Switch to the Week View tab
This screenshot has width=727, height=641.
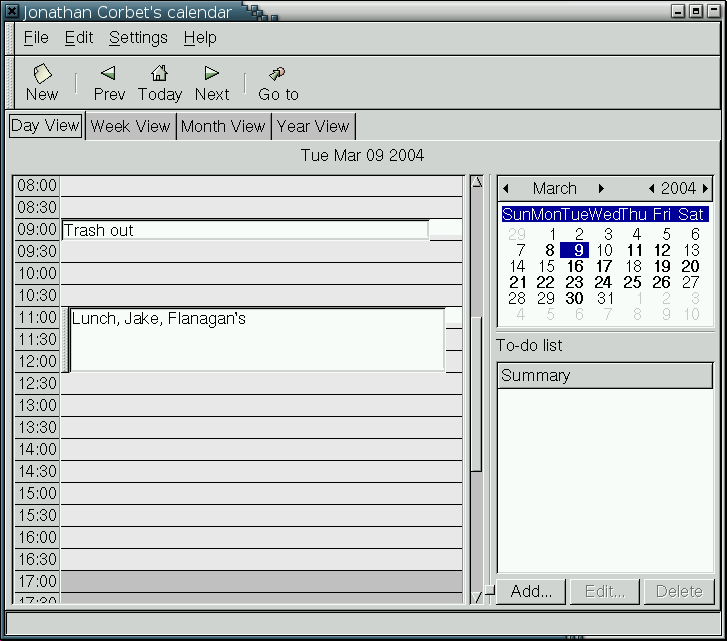131,127
